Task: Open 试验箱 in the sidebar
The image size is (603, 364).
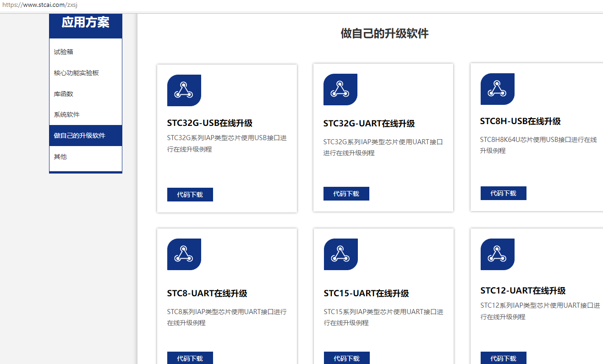Action: click(86, 52)
